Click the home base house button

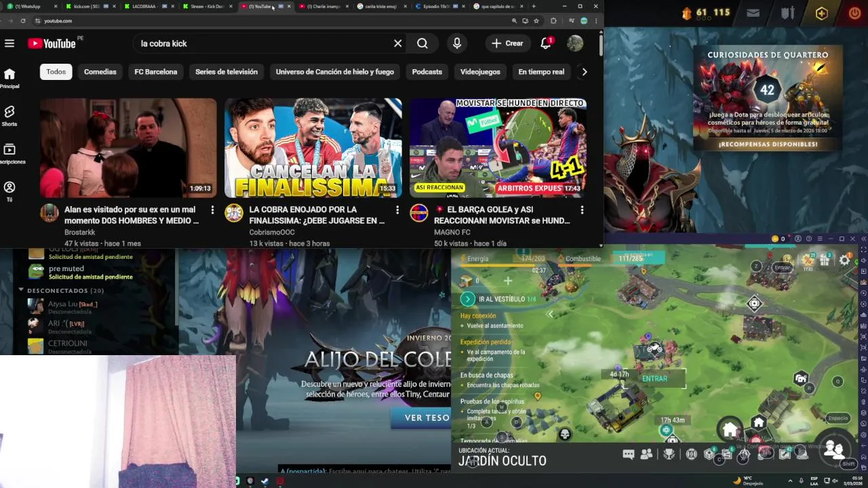coord(730,430)
